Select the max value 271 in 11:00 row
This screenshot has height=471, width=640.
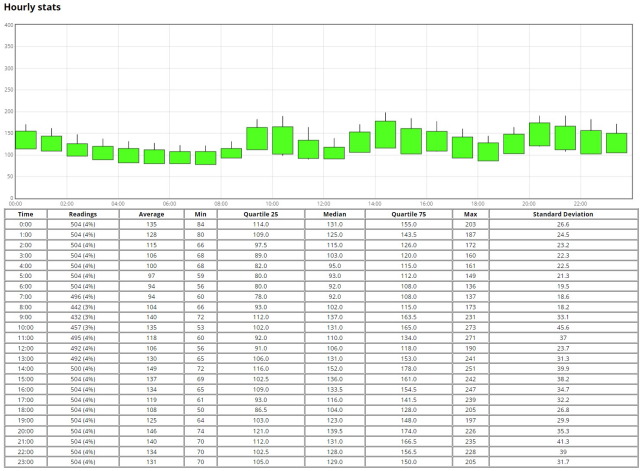click(470, 338)
